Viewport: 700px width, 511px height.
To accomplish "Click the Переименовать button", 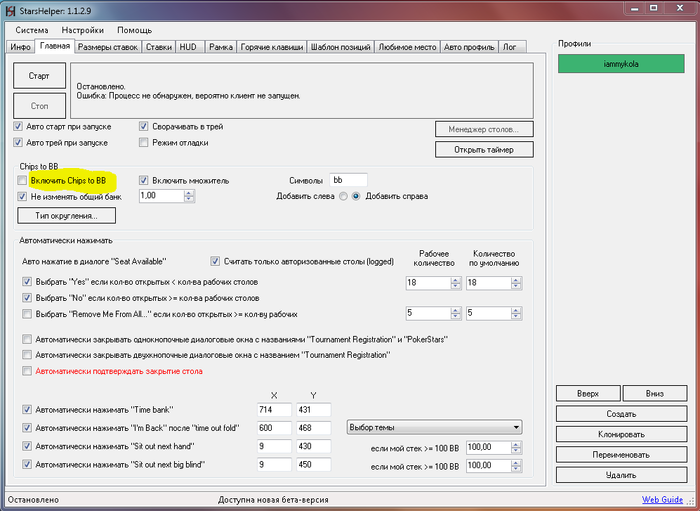I will pos(621,455).
